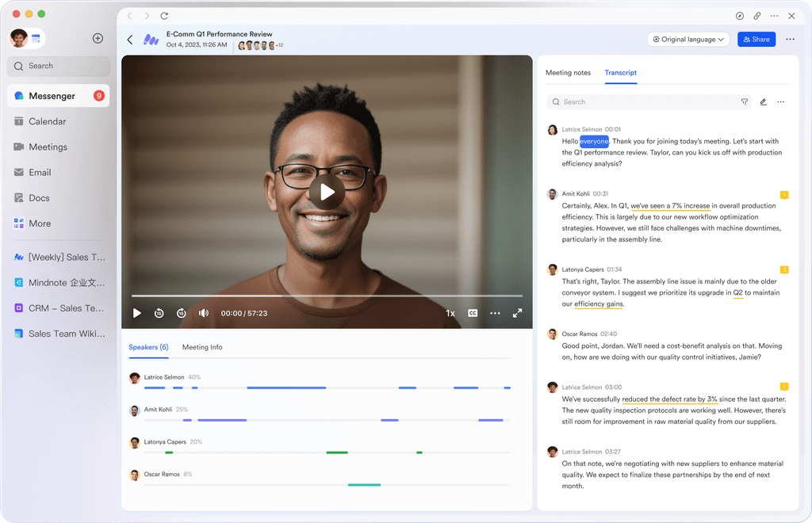The width and height of the screenshot is (812, 523).
Task: Reload the page with refresh icon
Action: 164,16
